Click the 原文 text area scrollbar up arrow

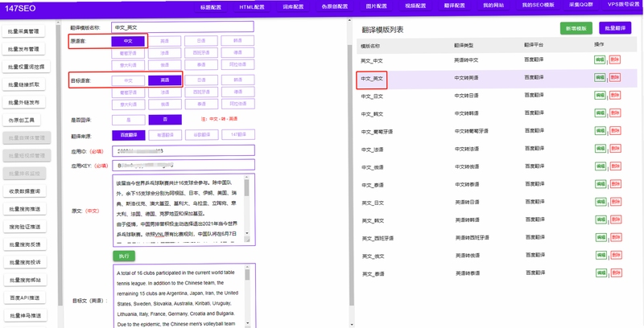click(x=247, y=178)
